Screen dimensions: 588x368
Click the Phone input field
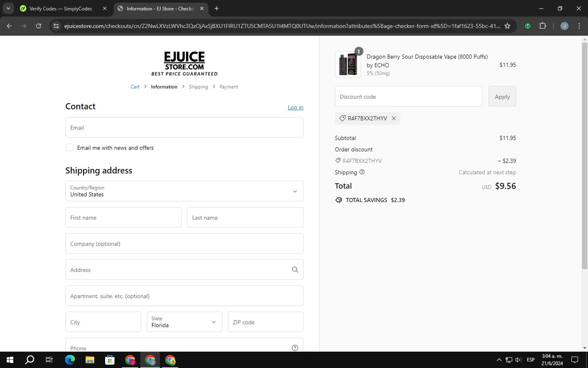point(184,345)
